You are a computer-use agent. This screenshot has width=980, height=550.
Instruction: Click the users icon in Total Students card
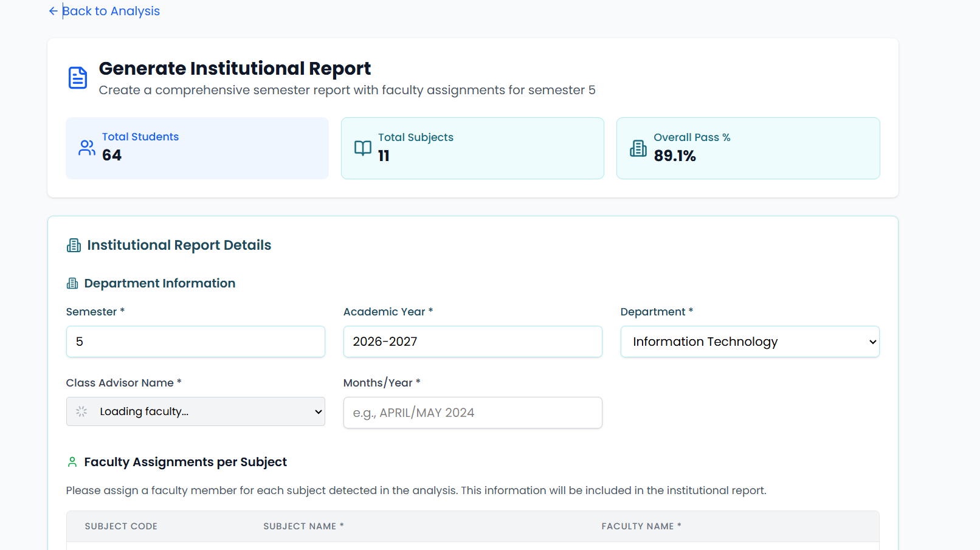coord(87,148)
